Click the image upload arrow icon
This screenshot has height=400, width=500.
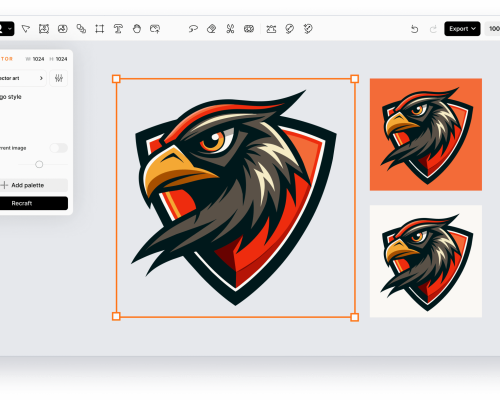click(x=155, y=29)
